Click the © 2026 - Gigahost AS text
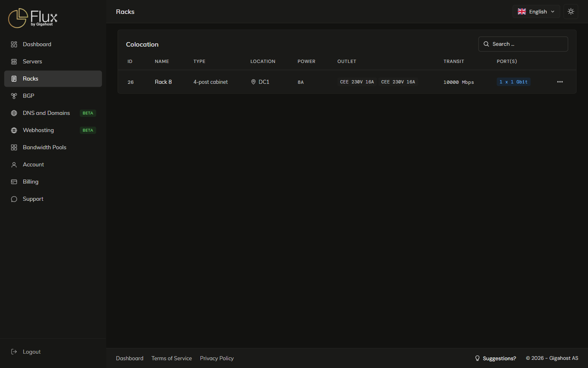The height and width of the screenshot is (368, 588). click(552, 358)
